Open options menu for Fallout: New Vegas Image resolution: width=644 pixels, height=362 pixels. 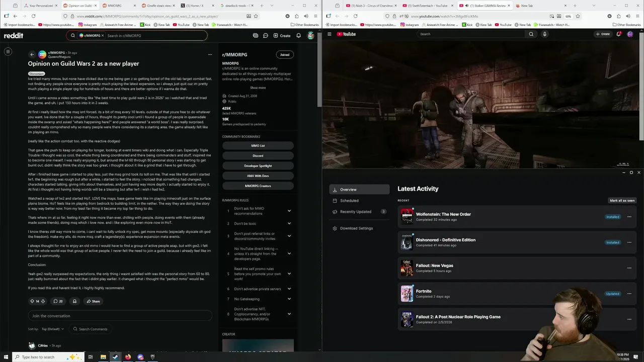[x=629, y=268]
